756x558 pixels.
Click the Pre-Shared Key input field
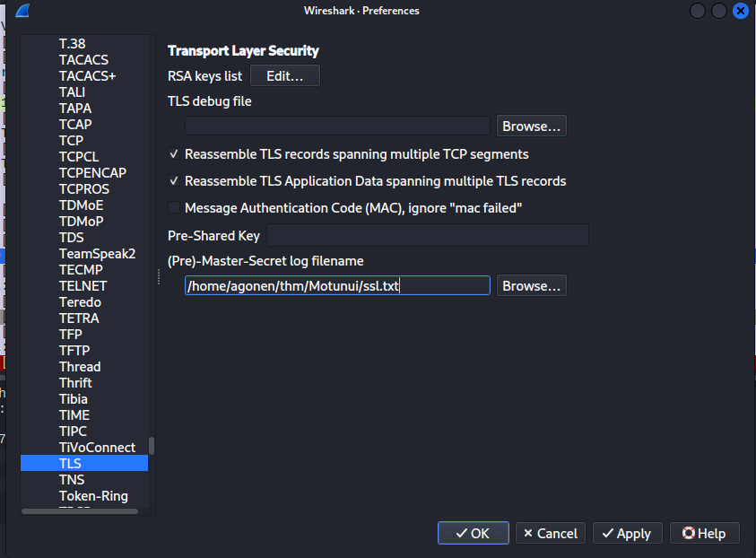(x=427, y=236)
